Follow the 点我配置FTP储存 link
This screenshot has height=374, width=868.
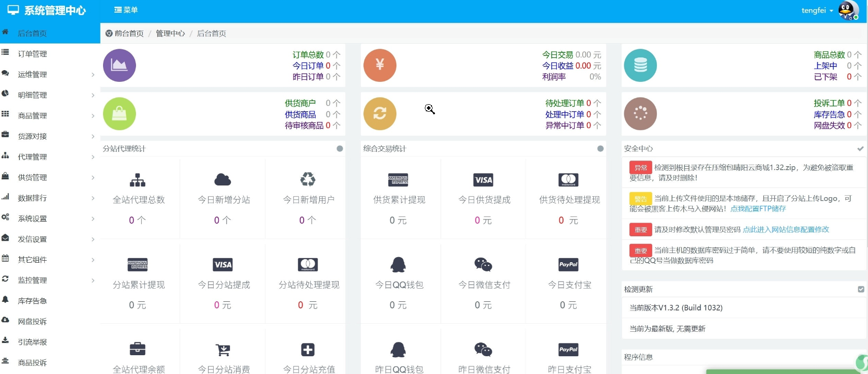(758, 208)
